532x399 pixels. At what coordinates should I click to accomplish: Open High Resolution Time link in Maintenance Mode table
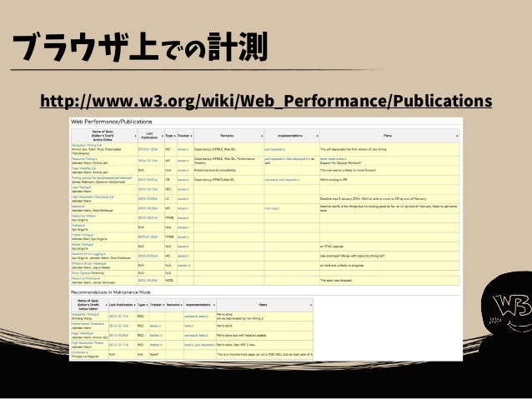click(88, 342)
